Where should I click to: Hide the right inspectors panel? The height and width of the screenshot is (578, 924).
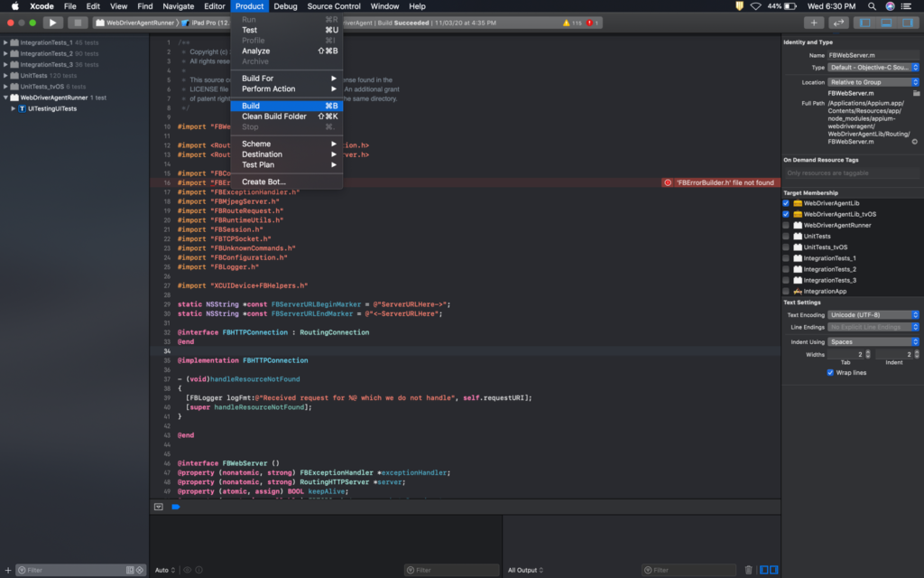click(x=908, y=23)
